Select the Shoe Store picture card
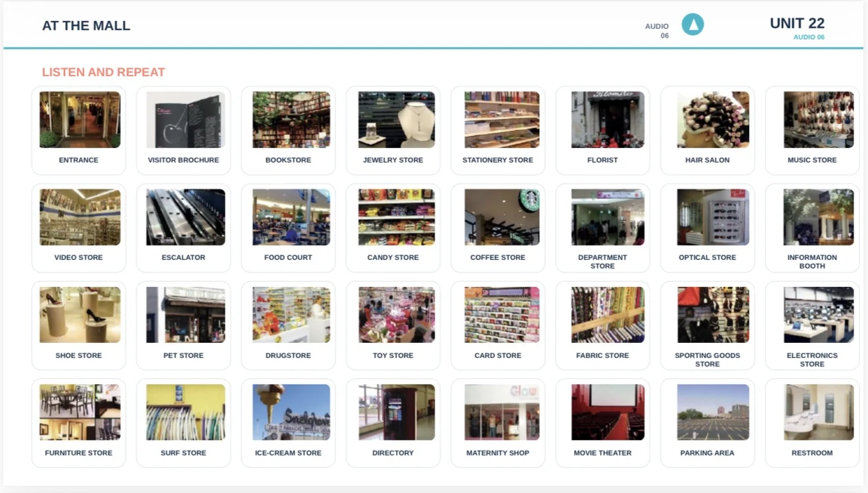 coord(79,326)
